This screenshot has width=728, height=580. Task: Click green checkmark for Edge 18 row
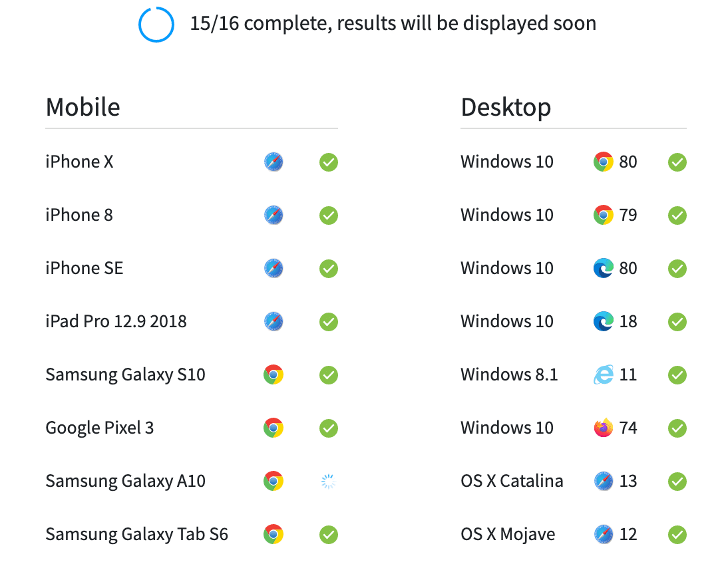coord(677,322)
